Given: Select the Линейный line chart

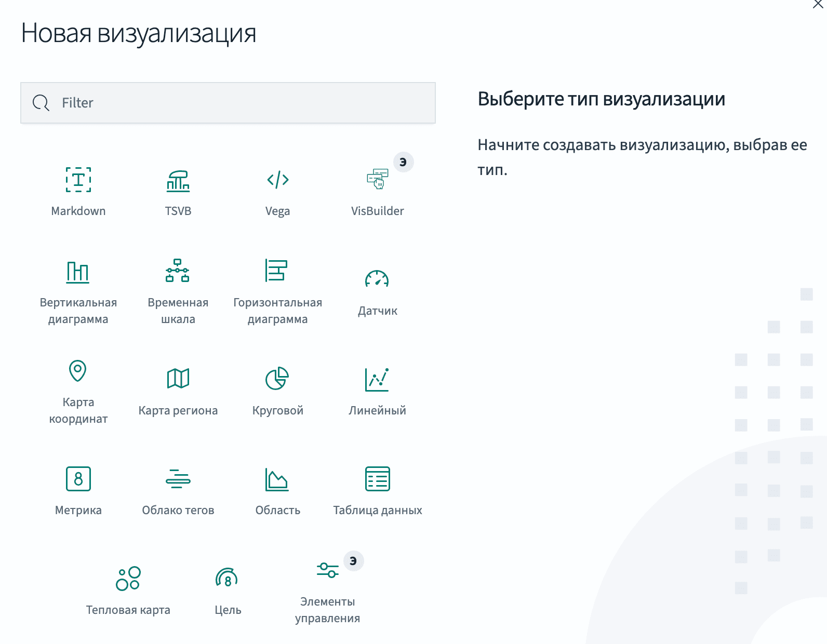Looking at the screenshot, I should (x=378, y=380).
